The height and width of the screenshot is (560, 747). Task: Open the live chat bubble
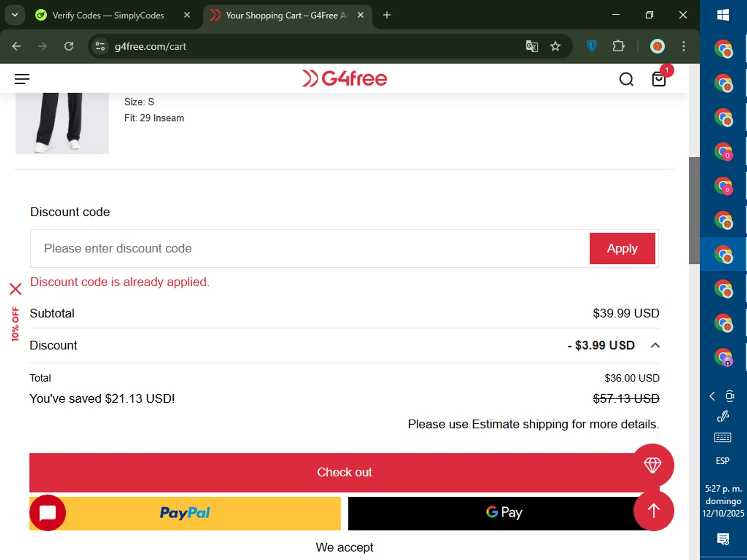click(48, 513)
